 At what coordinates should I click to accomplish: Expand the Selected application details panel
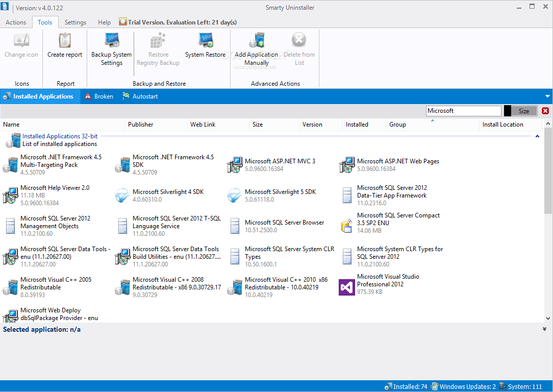click(x=544, y=329)
